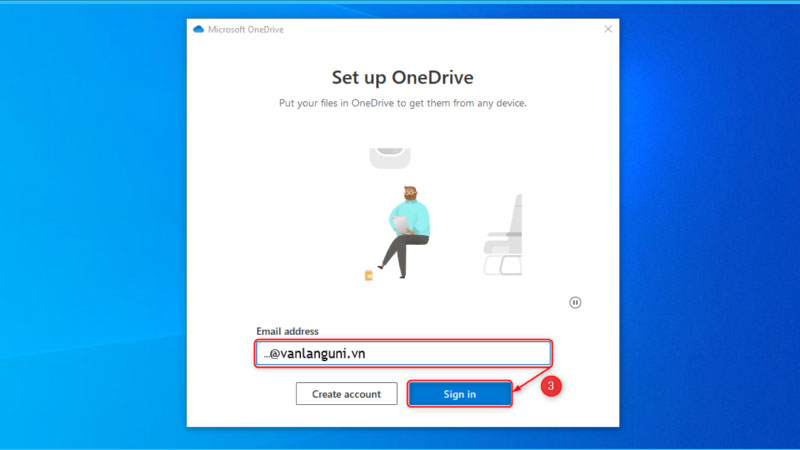Click the Create account button
Viewport: 800px width, 450px height.
(346, 394)
